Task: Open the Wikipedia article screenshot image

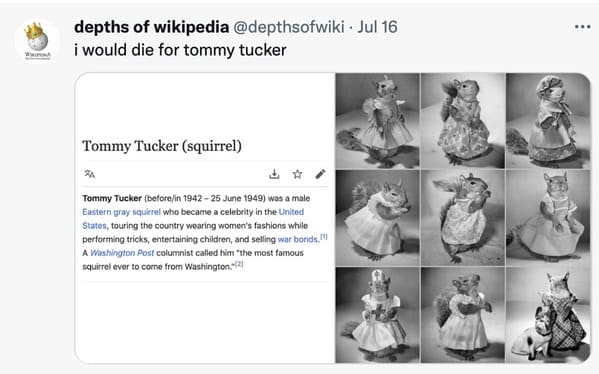Action: [x=205, y=218]
